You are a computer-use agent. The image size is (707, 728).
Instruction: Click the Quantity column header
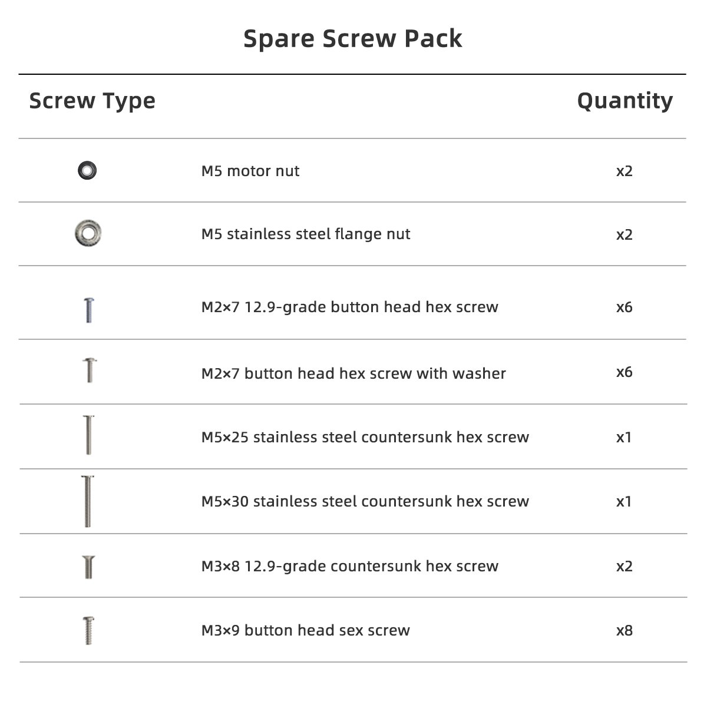(x=625, y=101)
